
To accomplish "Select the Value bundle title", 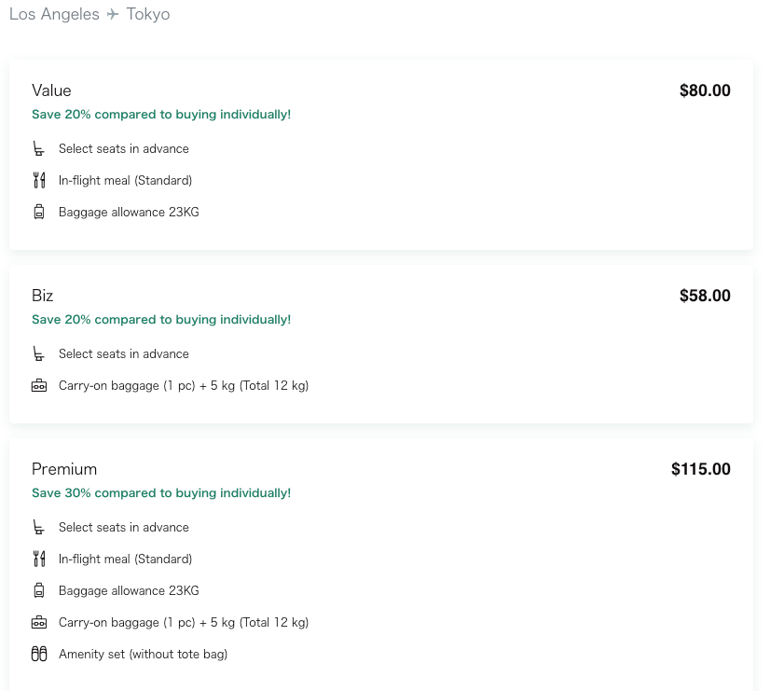I will [x=51, y=90].
